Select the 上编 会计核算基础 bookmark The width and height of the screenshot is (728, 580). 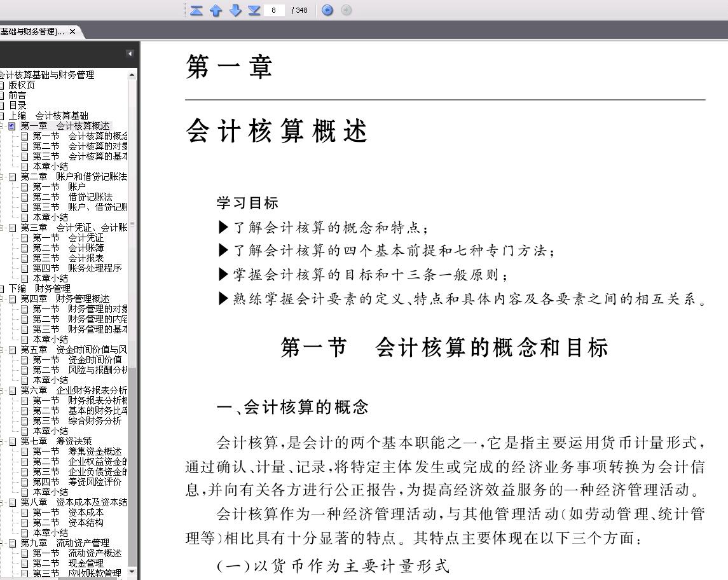[x=48, y=116]
